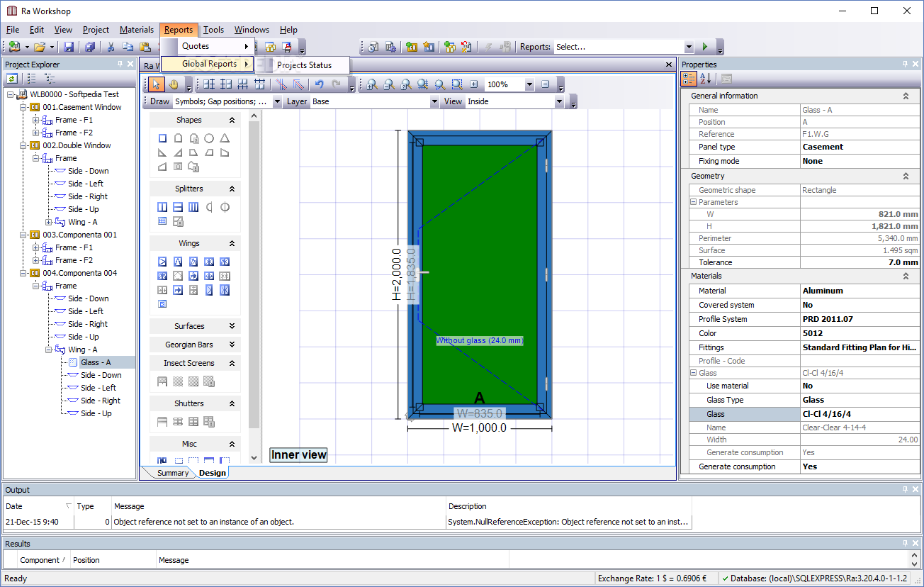Click the Glass Cl-Cl 4/16/4 property value
Viewport: 924px width, 587px height.
coord(860,414)
